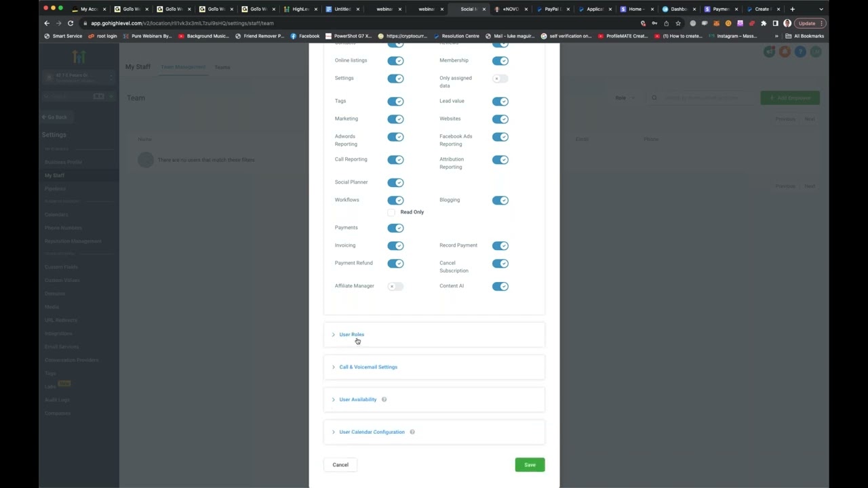Toggle Lead value permission
The height and width of the screenshot is (488, 868).
point(500,102)
